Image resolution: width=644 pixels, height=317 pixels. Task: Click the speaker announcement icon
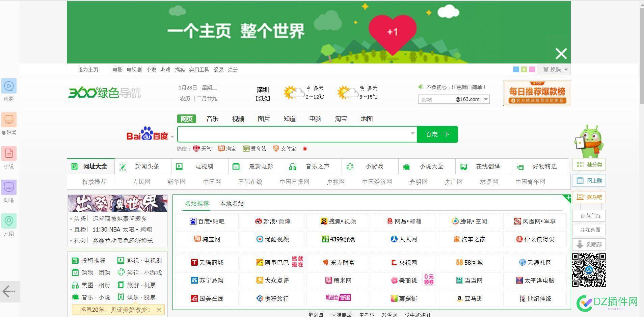pos(421,87)
